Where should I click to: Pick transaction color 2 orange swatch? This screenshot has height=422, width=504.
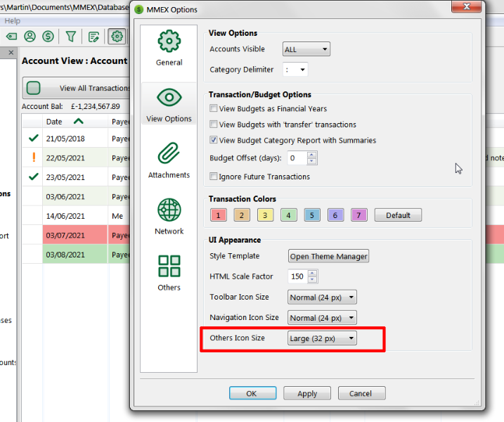click(242, 215)
